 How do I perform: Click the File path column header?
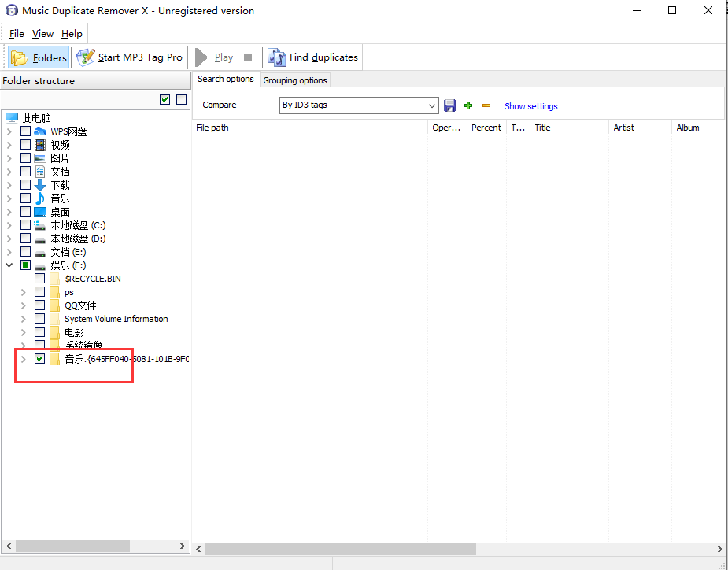pos(212,128)
